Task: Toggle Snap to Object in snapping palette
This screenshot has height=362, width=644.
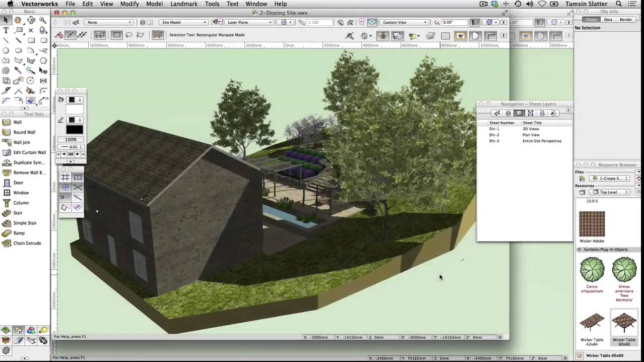Action: 78,177
